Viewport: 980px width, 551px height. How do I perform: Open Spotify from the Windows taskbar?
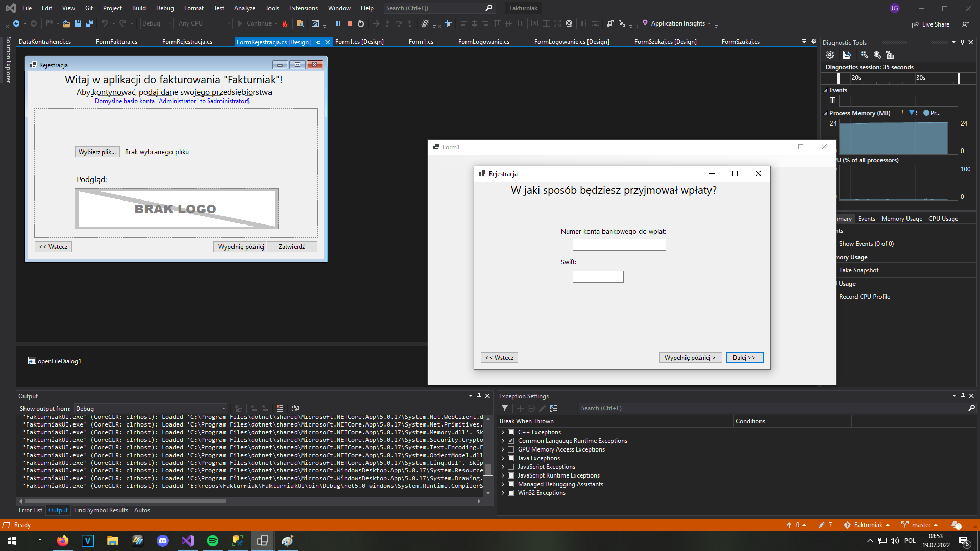point(213,541)
